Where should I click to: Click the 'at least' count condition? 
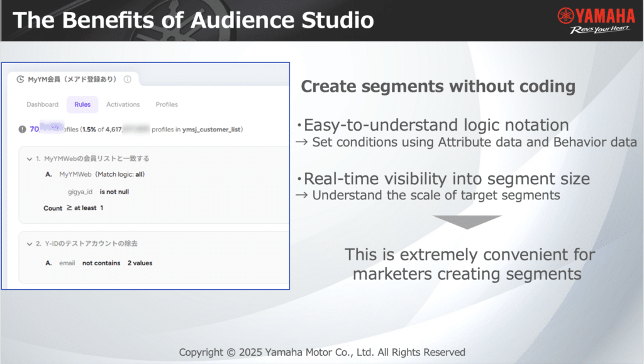[x=85, y=208]
